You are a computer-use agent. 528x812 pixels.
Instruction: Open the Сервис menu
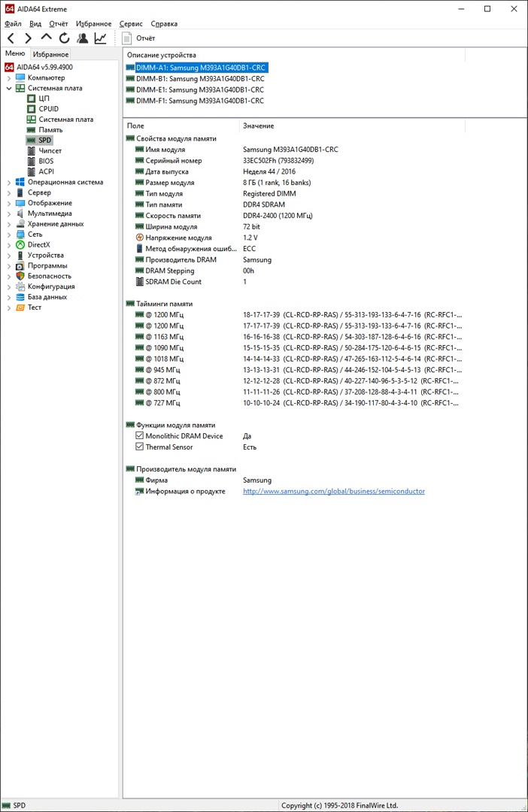point(131,24)
